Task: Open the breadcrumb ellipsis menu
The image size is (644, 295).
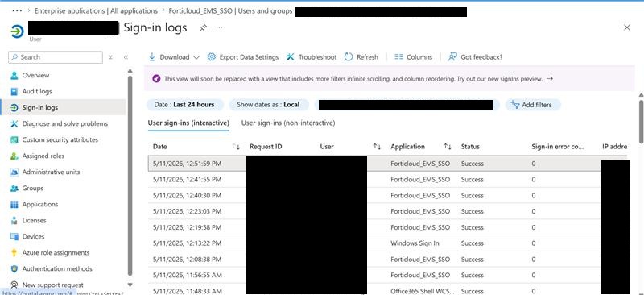Action: (17, 11)
